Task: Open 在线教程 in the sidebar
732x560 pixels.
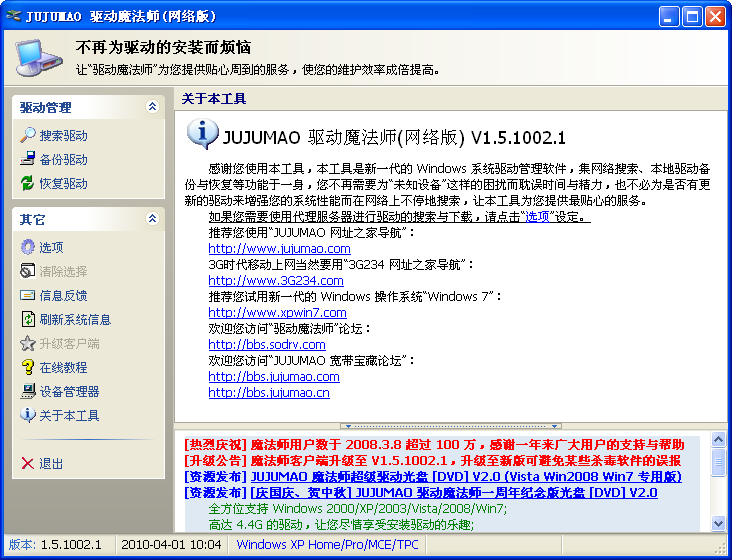Action: coord(63,368)
